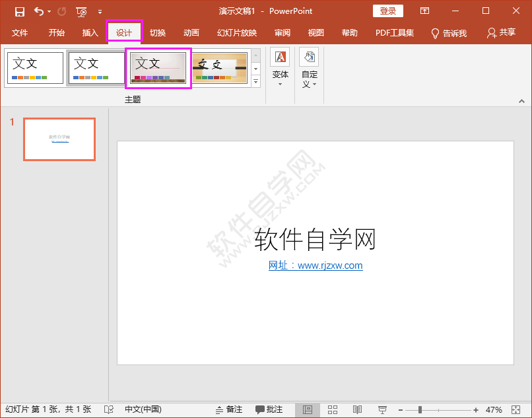Switch to the 审阅 tab
This screenshot has height=418, width=532.
[283, 33]
